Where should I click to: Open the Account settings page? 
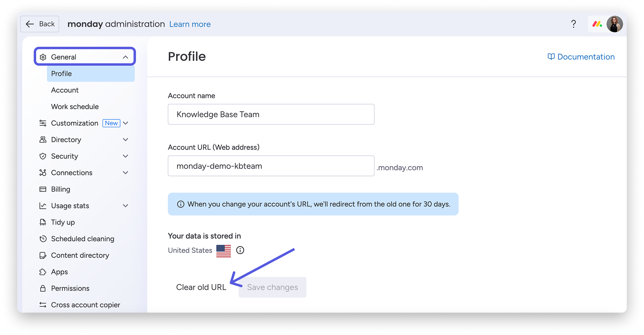coord(65,90)
